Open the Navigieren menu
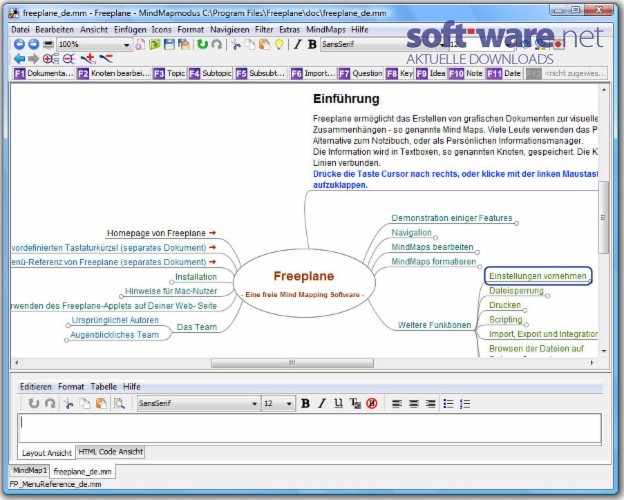The width and height of the screenshot is (624, 500). tap(230, 29)
